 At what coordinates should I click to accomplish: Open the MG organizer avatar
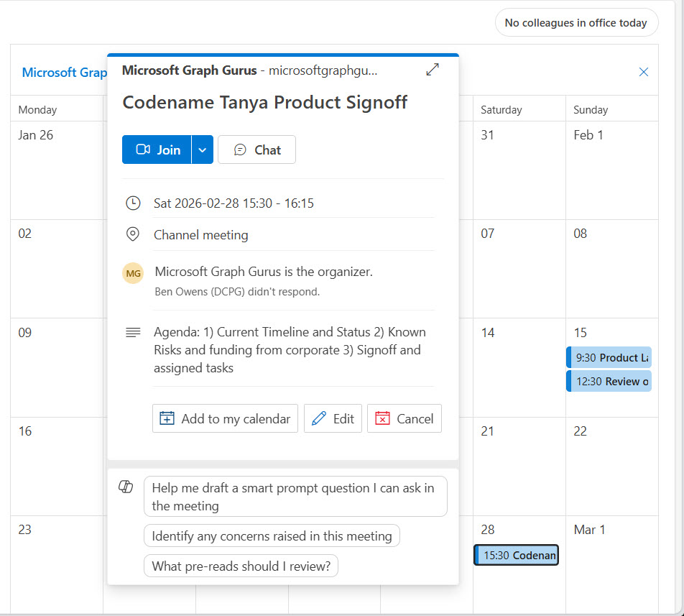coord(133,273)
